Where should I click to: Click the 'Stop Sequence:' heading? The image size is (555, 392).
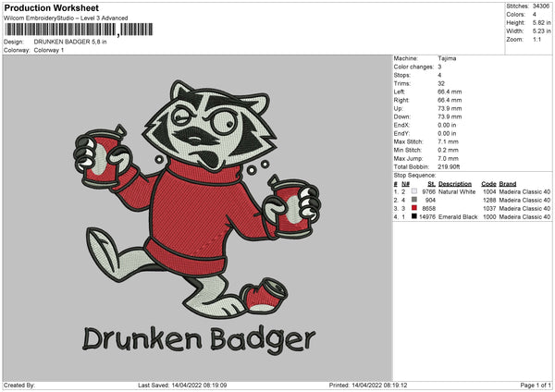click(x=414, y=176)
